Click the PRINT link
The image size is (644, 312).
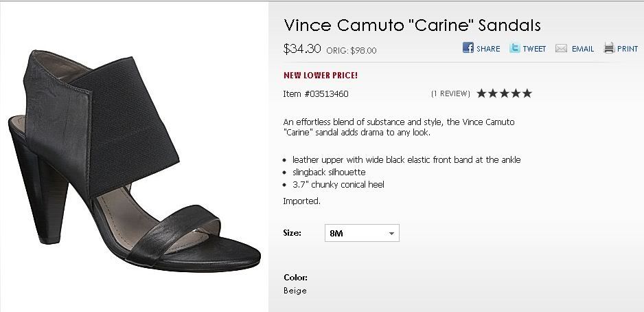(628, 49)
